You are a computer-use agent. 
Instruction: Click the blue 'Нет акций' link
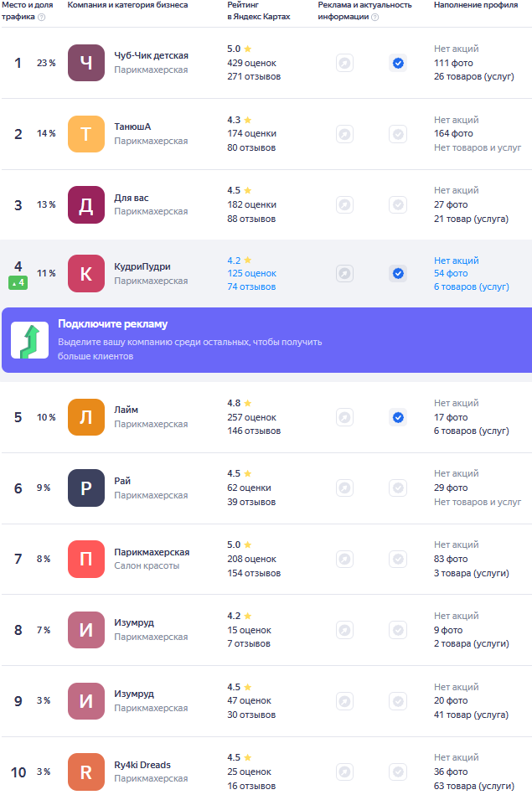click(457, 261)
